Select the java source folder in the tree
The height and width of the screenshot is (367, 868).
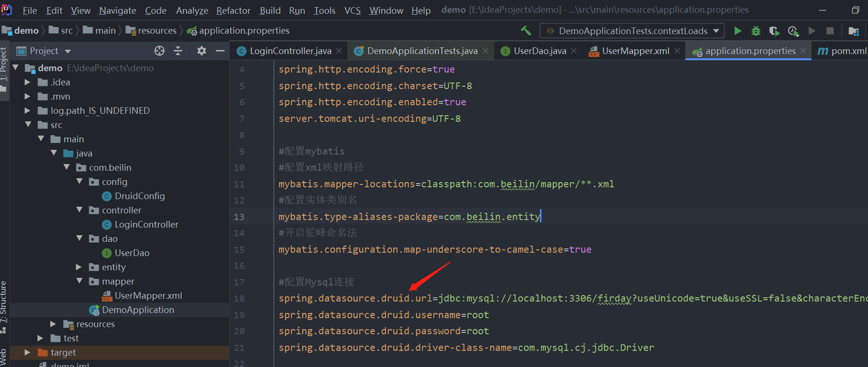[78, 153]
